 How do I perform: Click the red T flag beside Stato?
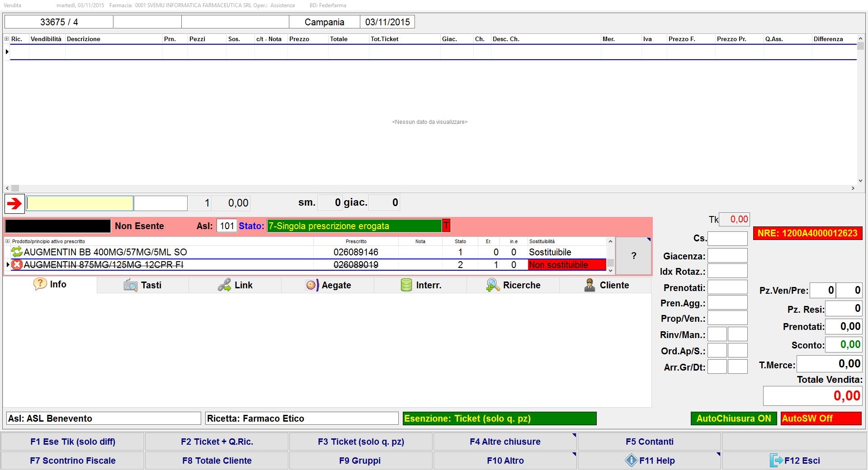(x=446, y=226)
